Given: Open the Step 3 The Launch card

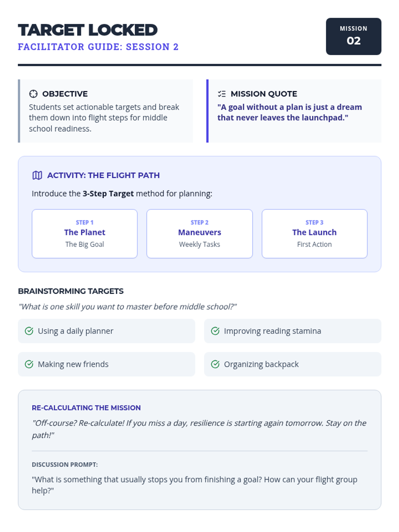Looking at the screenshot, I should pos(315,234).
